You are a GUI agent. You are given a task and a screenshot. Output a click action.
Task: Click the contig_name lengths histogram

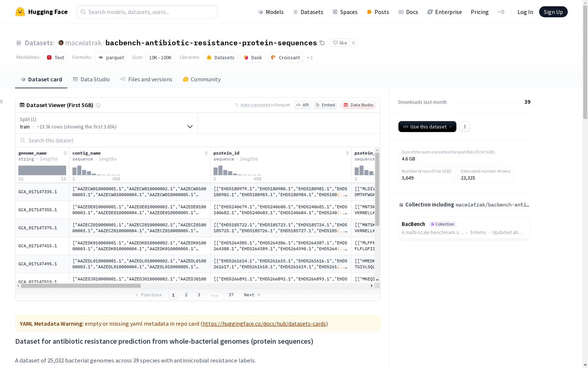pyautogui.click(x=96, y=170)
